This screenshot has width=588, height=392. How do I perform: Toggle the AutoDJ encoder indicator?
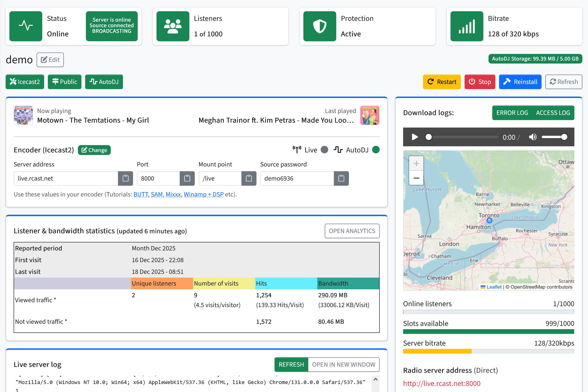[x=376, y=150]
